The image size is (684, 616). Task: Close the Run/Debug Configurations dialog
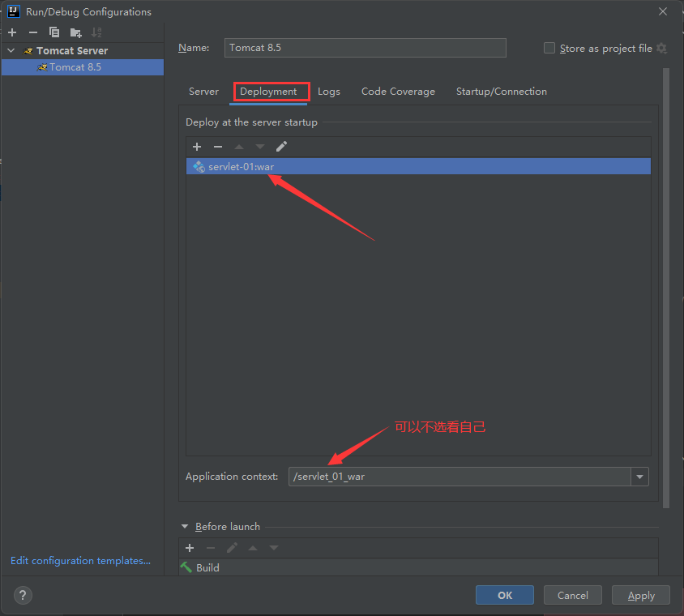(x=663, y=12)
